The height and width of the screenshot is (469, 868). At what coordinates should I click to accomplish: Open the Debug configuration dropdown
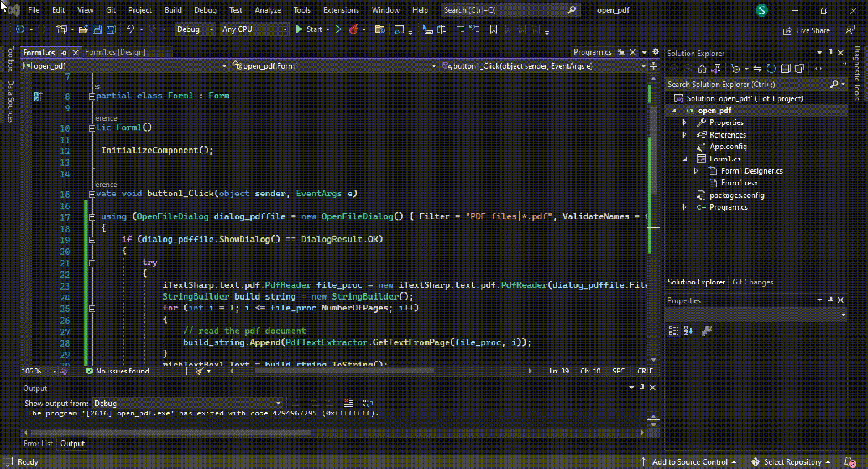(x=195, y=30)
